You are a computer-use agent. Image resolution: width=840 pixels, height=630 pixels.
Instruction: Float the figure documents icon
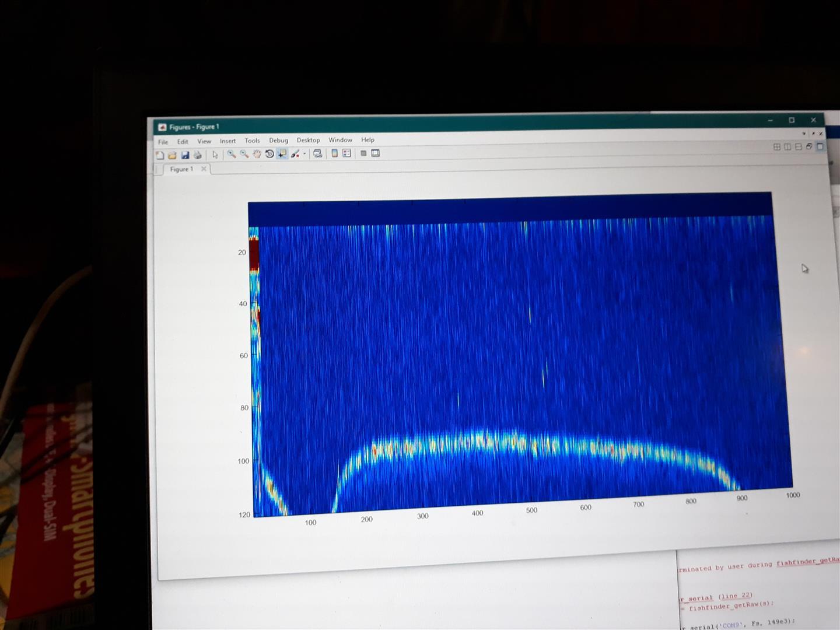(x=809, y=147)
